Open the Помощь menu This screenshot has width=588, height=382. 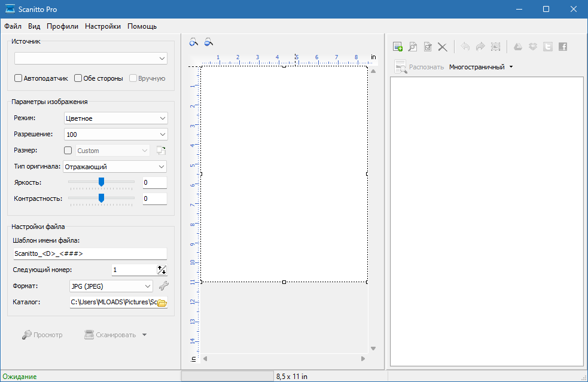[142, 26]
